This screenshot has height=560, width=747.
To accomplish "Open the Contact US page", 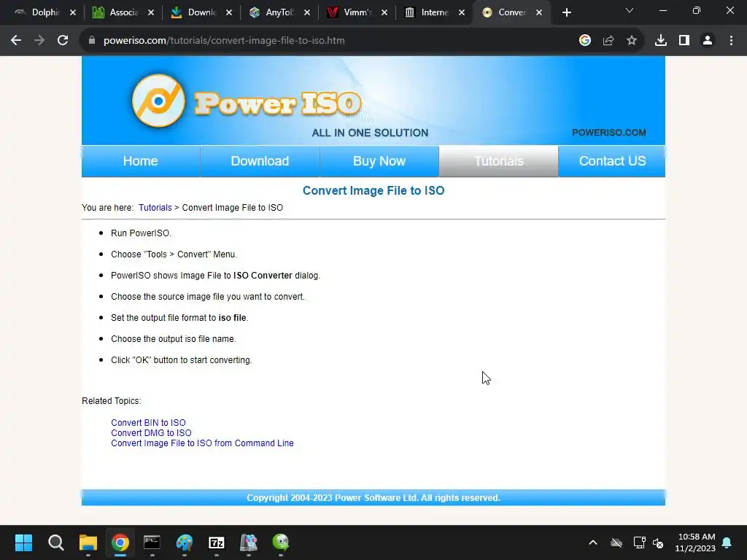I will 612,161.
